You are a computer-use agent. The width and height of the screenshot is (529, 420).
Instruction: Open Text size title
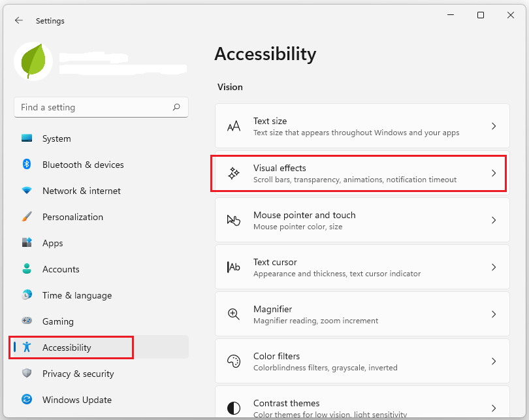[270, 121]
